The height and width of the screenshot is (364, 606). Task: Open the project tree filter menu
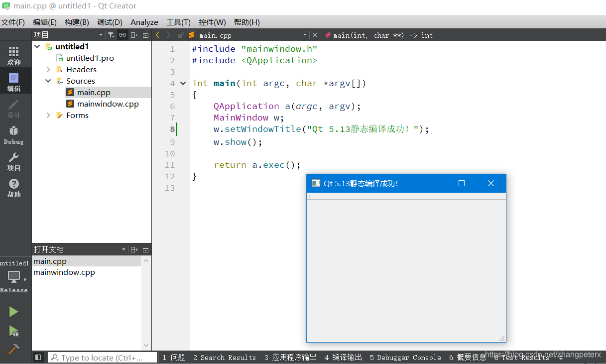[x=111, y=35]
